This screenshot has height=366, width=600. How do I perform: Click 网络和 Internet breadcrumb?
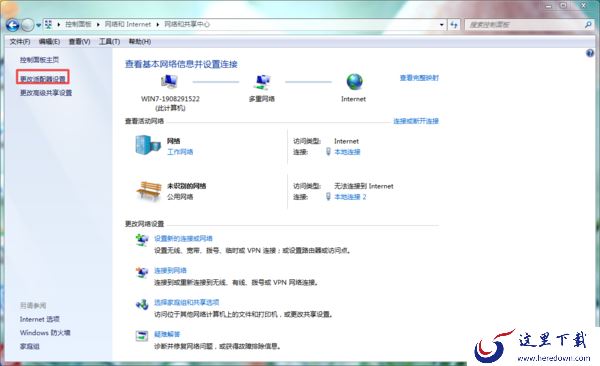(x=128, y=24)
